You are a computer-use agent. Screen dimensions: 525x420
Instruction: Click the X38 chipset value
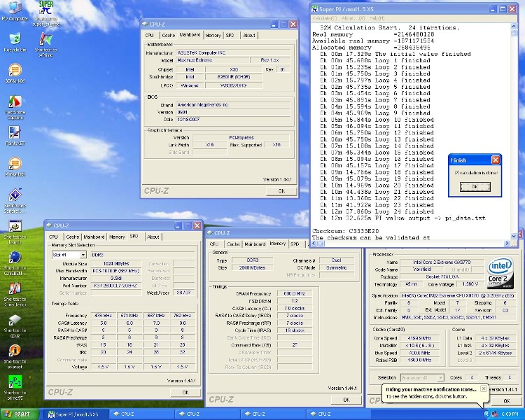click(234, 70)
